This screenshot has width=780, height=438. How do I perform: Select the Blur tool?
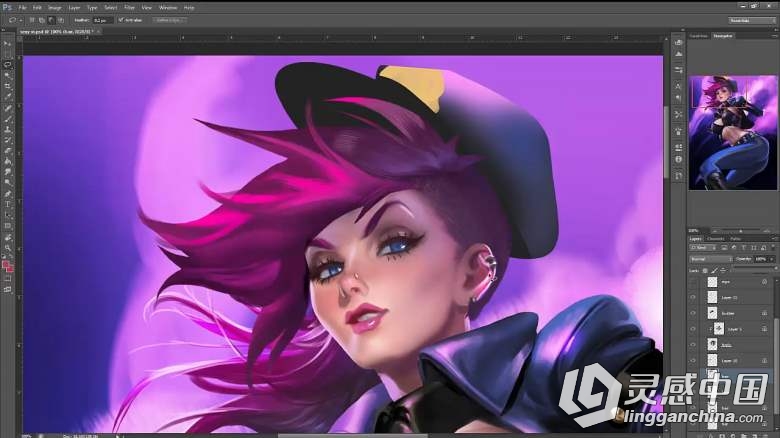click(x=7, y=172)
